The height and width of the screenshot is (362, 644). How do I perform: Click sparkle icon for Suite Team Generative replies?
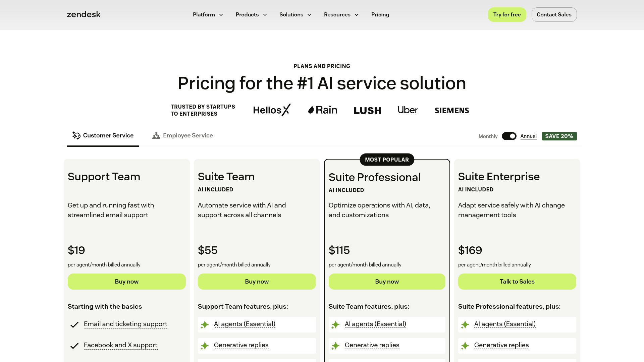205,346
